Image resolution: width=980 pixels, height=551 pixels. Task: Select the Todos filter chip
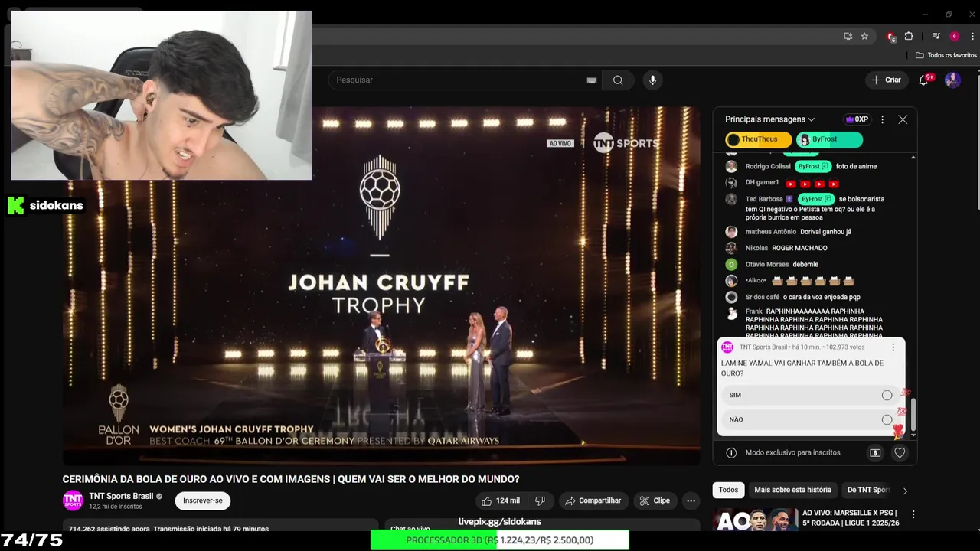click(728, 490)
